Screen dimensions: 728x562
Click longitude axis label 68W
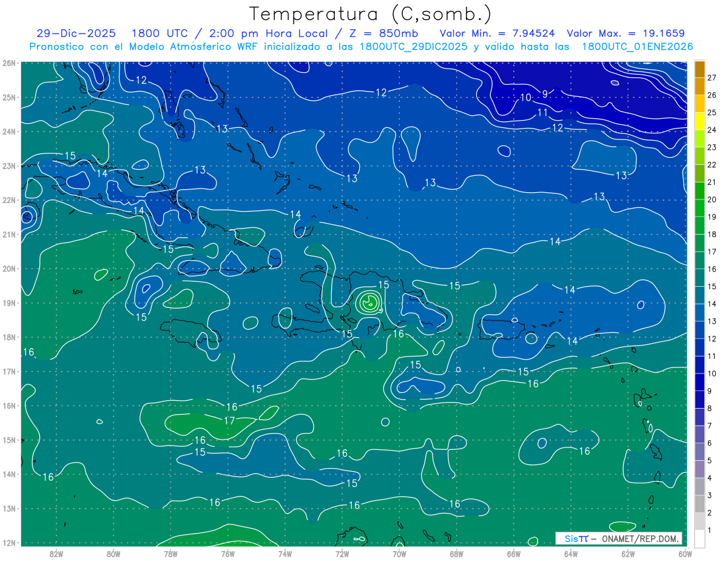[457, 554]
